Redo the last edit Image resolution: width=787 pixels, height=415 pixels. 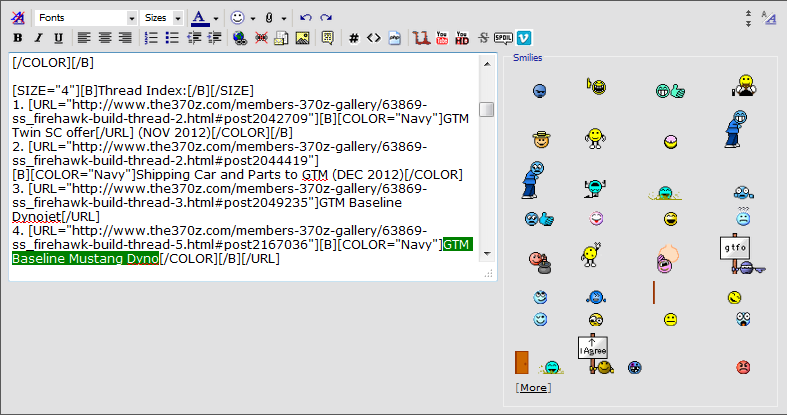pyautogui.click(x=326, y=18)
